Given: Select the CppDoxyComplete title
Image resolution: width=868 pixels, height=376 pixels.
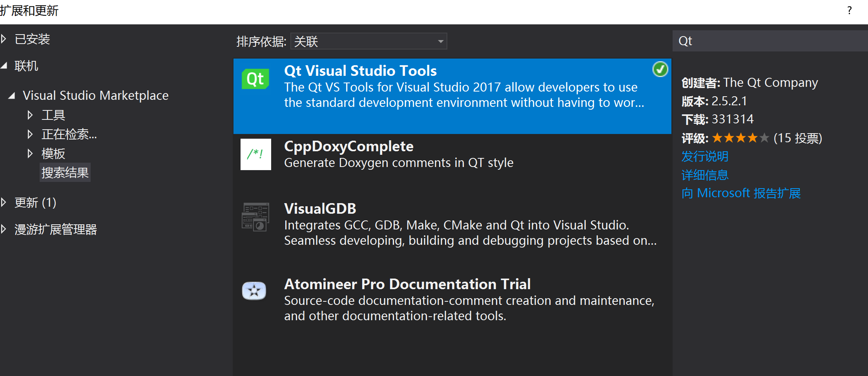Looking at the screenshot, I should click(348, 147).
